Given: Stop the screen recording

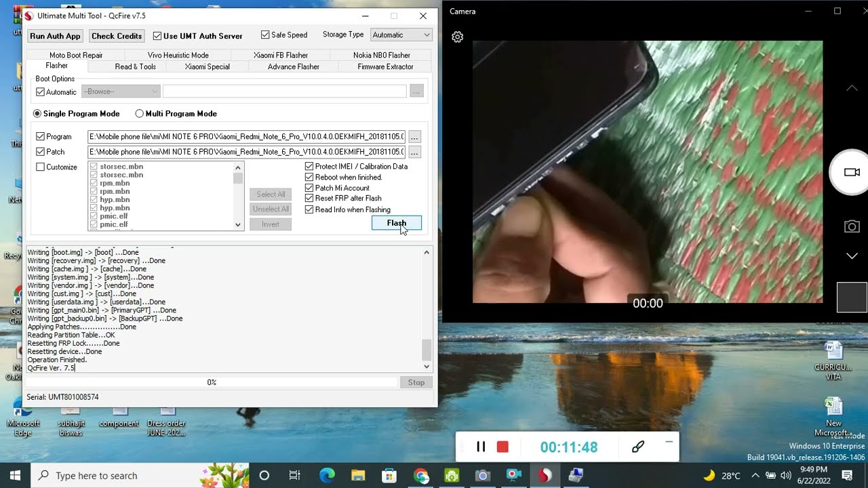Looking at the screenshot, I should (502, 447).
